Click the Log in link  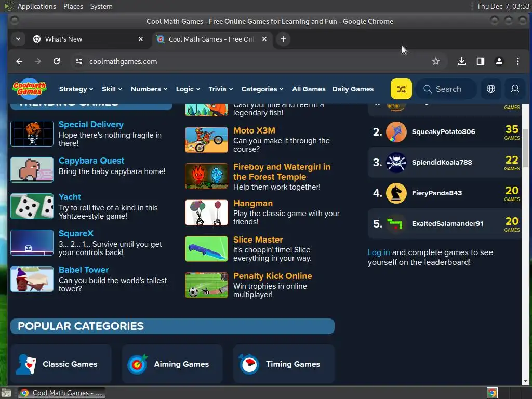pyautogui.click(x=379, y=252)
